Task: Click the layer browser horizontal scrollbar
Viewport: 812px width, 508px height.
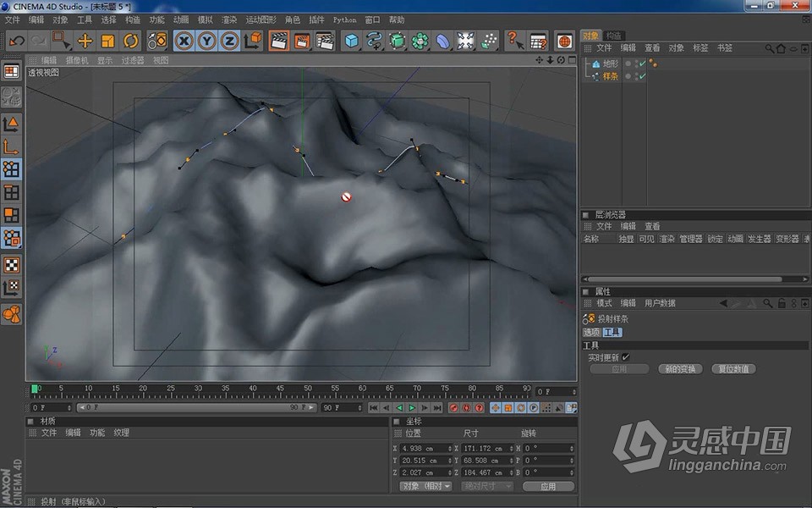Action: (684, 279)
